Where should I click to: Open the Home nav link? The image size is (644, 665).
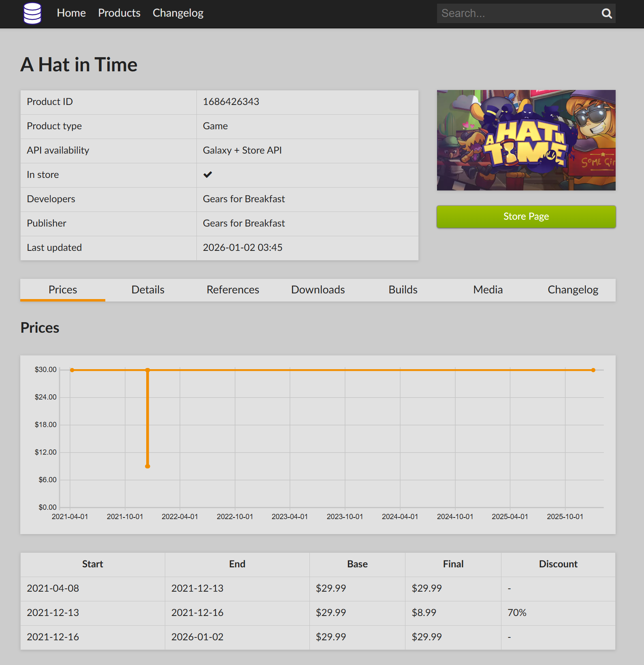pos(71,13)
